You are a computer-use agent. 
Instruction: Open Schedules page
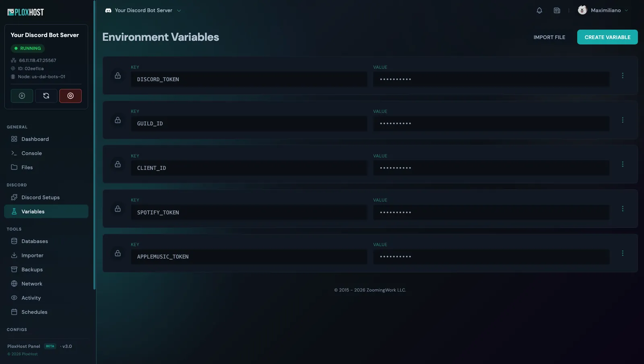coord(46,312)
